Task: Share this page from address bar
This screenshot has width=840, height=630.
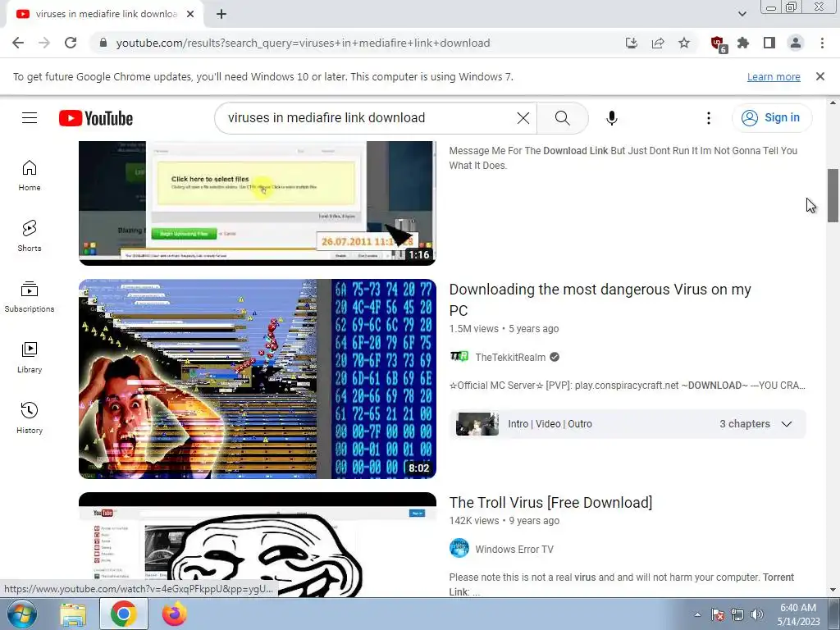Action: (658, 43)
